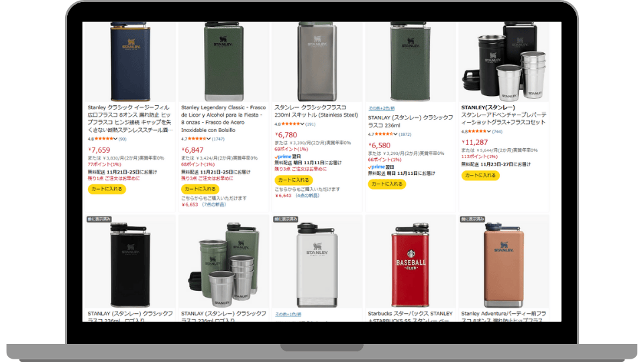Click the ¥6,780 stainless flask cart button
Screen dimensions: 644x362
(294, 180)
